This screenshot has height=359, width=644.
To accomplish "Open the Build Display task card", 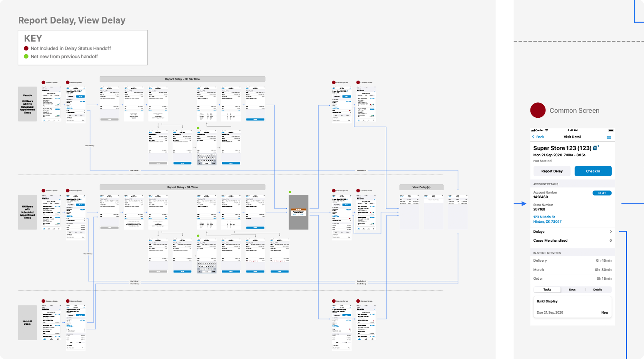I will click(572, 307).
